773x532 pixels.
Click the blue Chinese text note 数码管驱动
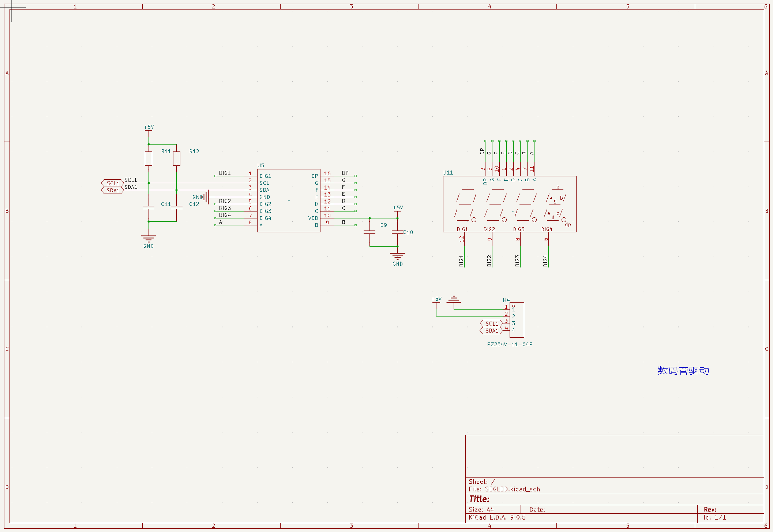(683, 371)
